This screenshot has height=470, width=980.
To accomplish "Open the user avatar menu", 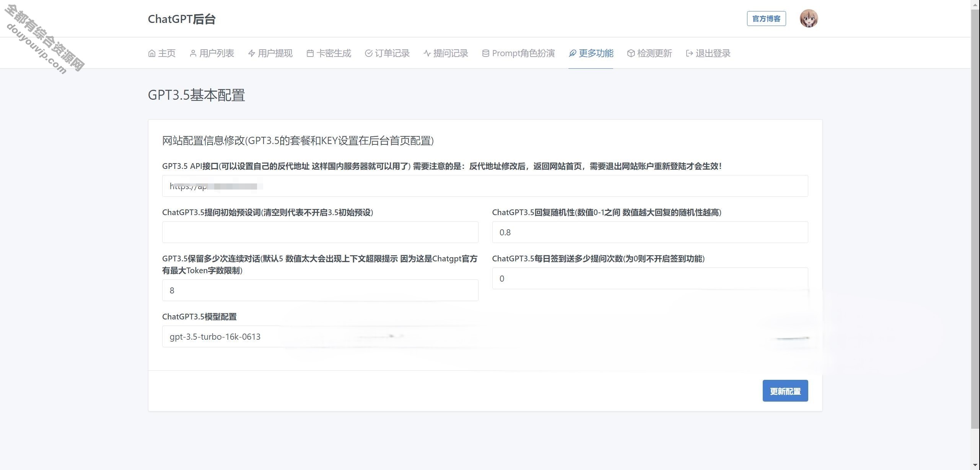I will pos(809,18).
